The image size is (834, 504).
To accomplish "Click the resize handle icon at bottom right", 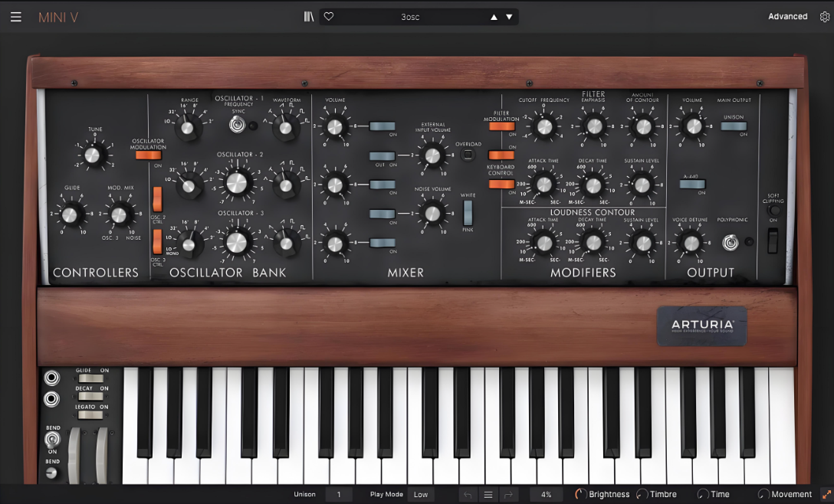I will [x=826, y=495].
